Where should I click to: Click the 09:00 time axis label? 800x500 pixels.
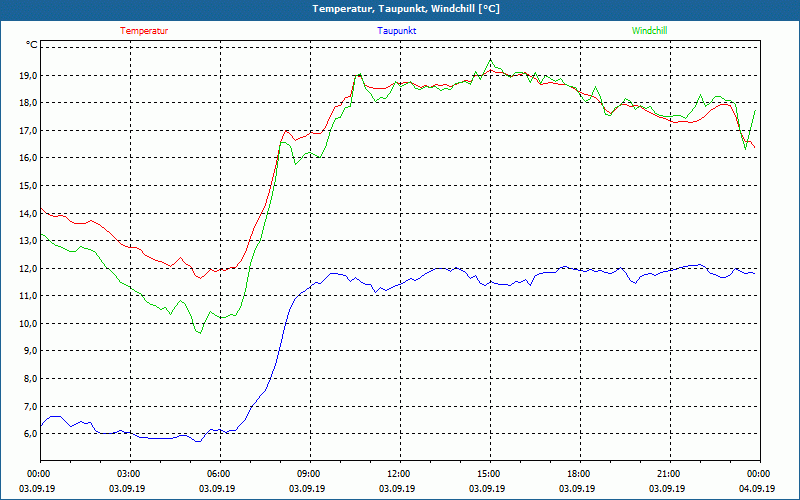[x=310, y=474]
